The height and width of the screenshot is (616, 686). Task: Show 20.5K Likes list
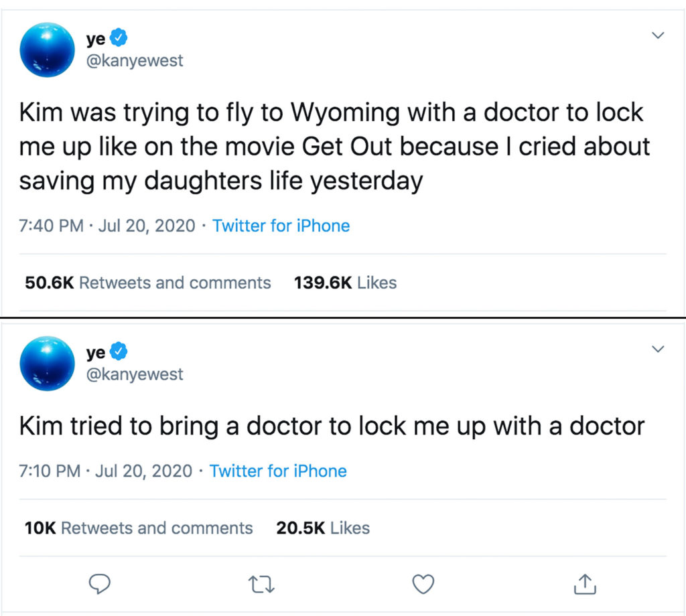click(323, 528)
